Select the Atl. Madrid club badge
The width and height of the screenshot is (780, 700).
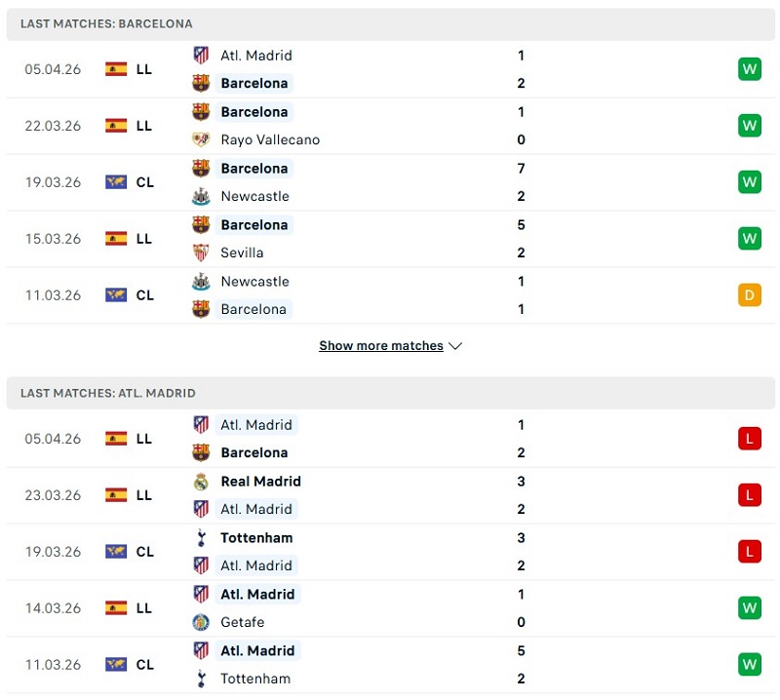(200, 56)
